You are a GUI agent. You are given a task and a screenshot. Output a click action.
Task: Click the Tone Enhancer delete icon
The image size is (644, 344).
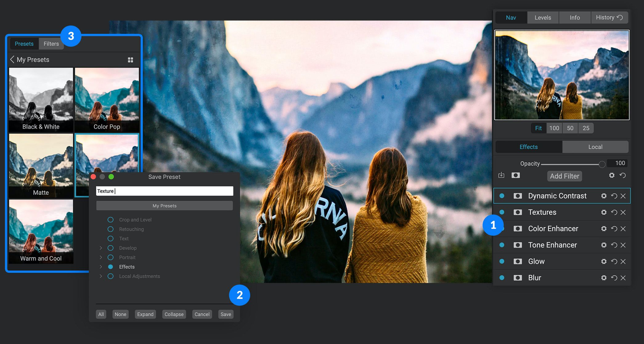[x=623, y=245]
